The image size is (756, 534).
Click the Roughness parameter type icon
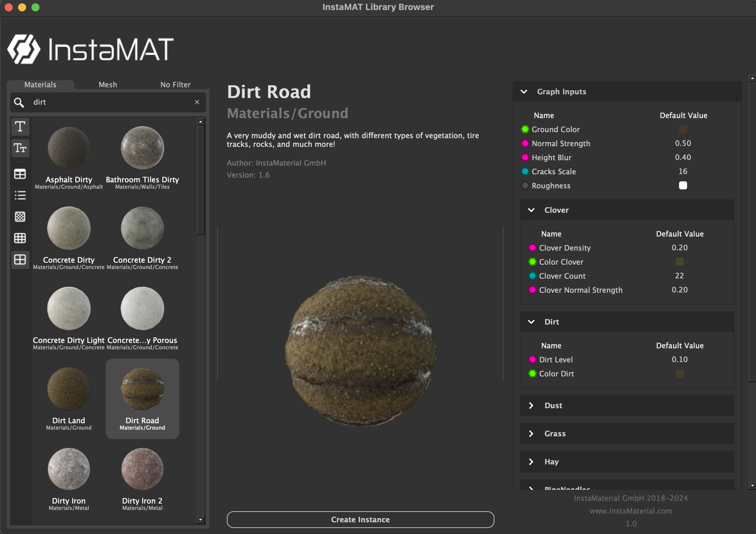click(525, 186)
